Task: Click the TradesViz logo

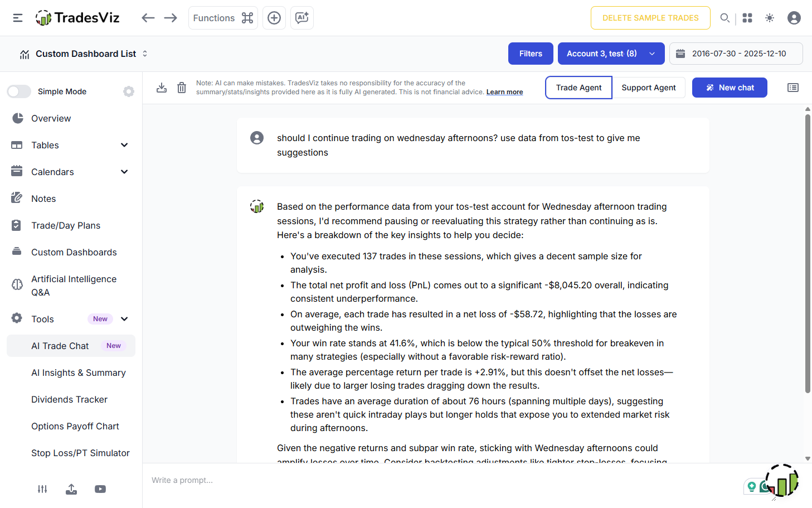Action: [x=77, y=18]
